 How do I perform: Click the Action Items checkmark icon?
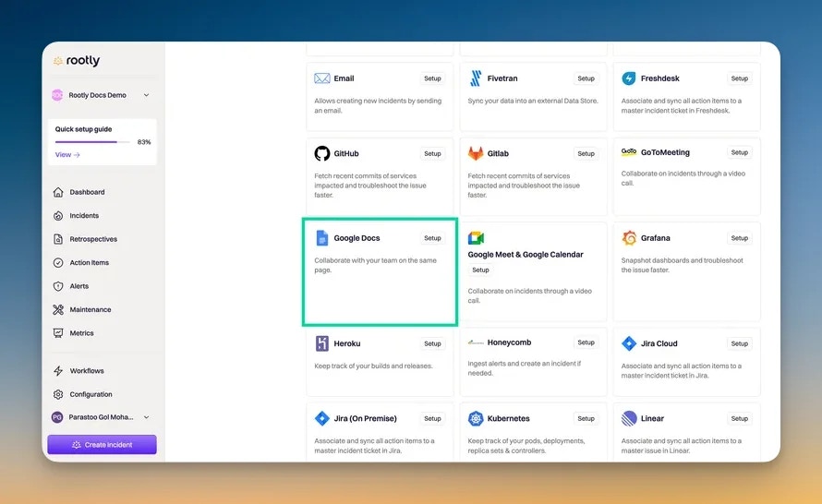point(58,263)
